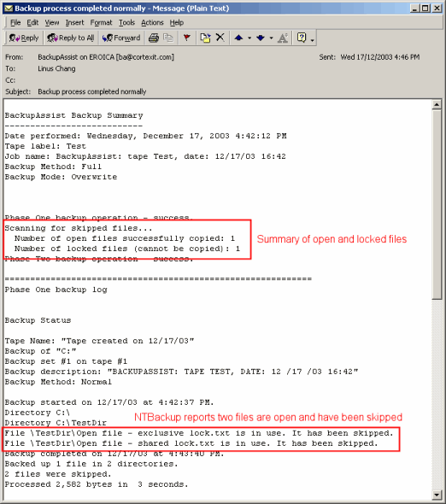The width and height of the screenshot is (446, 504).
Task: Click the 'Directory C:\TestDir' line
Action: pyautogui.click(x=56, y=423)
